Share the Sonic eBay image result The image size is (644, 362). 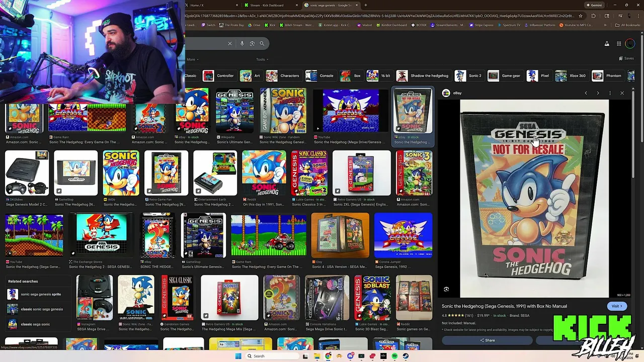click(487, 340)
